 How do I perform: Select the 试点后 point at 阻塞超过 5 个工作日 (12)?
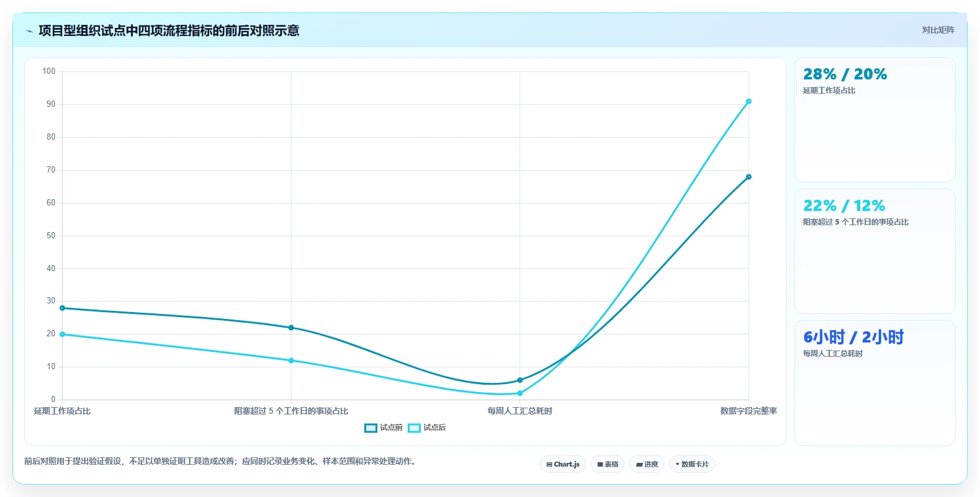pyautogui.click(x=291, y=360)
